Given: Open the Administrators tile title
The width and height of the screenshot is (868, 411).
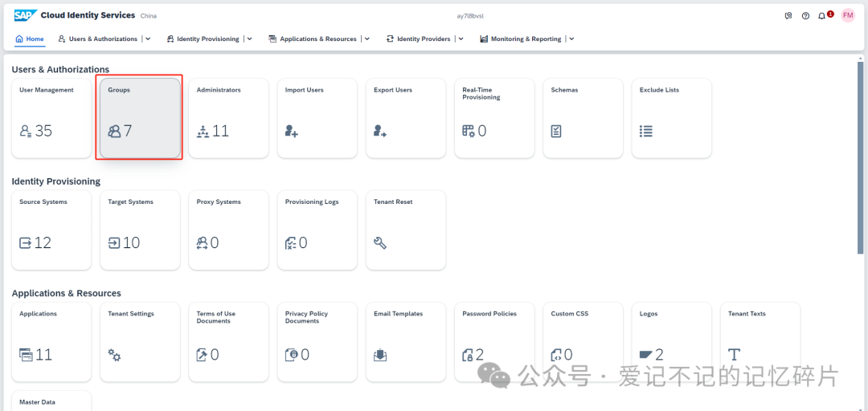Looking at the screenshot, I should click(x=219, y=90).
